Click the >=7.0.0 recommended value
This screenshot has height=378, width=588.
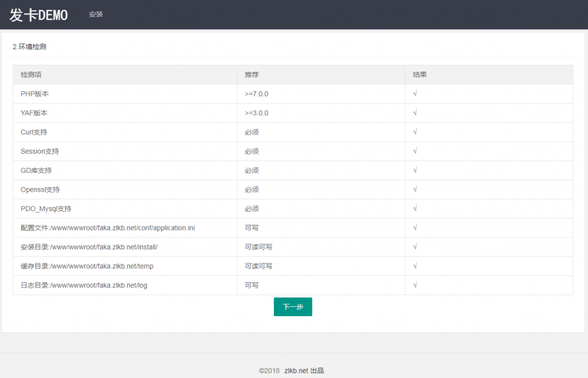[x=257, y=93]
